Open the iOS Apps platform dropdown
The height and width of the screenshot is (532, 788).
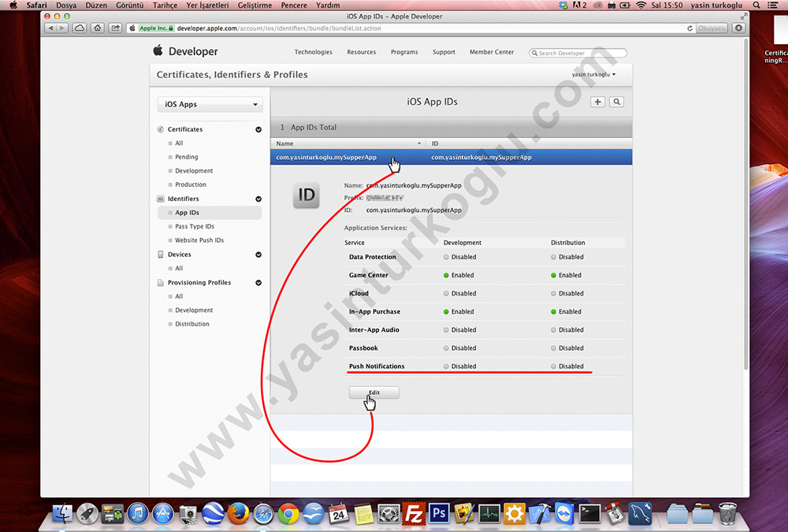pyautogui.click(x=210, y=104)
